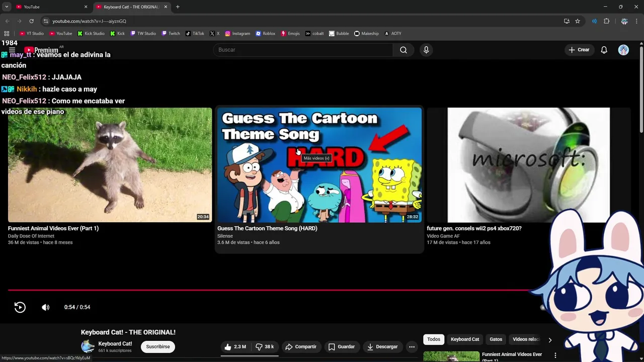
Task: Open a new browser tab
Action: (178, 7)
